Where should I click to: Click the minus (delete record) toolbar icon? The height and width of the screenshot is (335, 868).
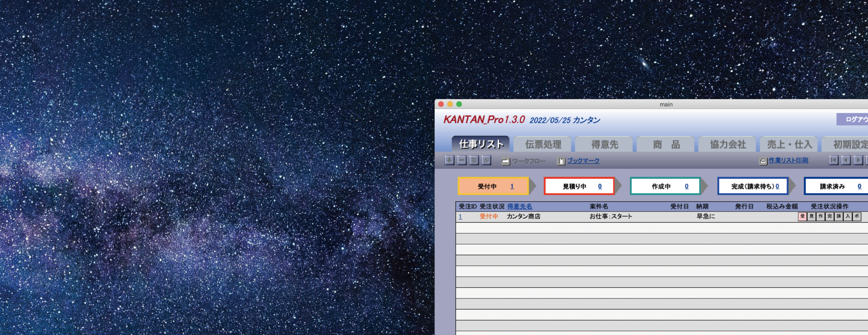point(461,160)
